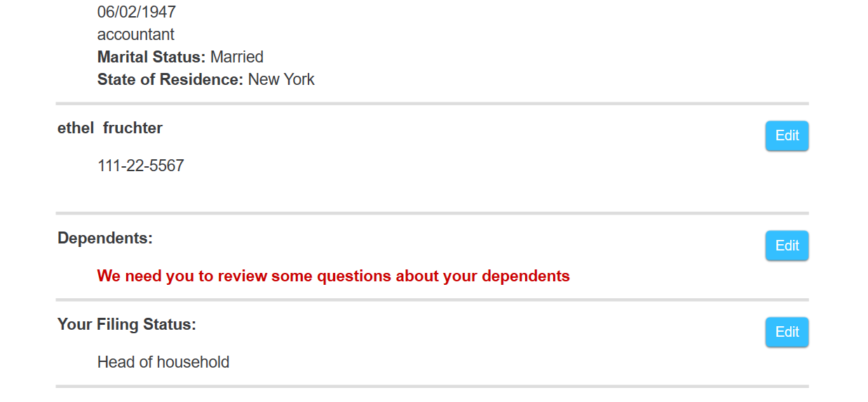Click Edit button for ethel fruchter

(x=787, y=136)
